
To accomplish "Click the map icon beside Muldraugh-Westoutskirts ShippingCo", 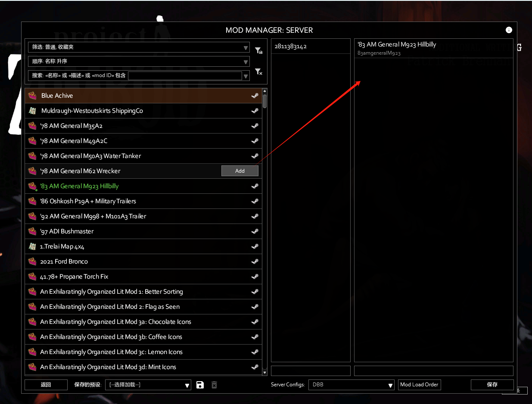I will click(32, 111).
